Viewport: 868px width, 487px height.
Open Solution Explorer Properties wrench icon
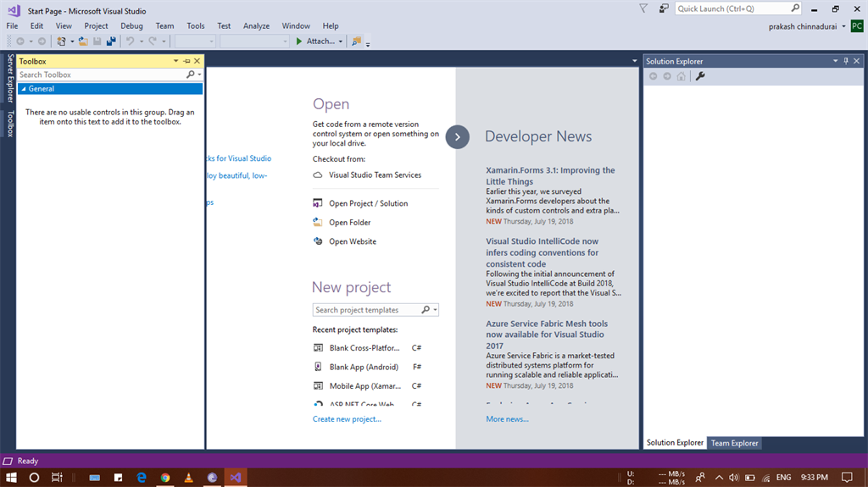click(x=700, y=76)
